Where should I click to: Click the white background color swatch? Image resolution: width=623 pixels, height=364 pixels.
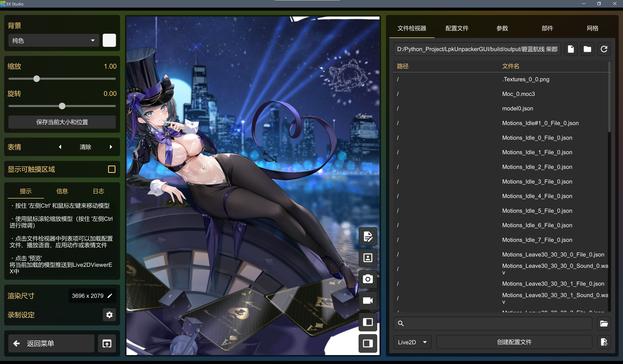(x=109, y=40)
